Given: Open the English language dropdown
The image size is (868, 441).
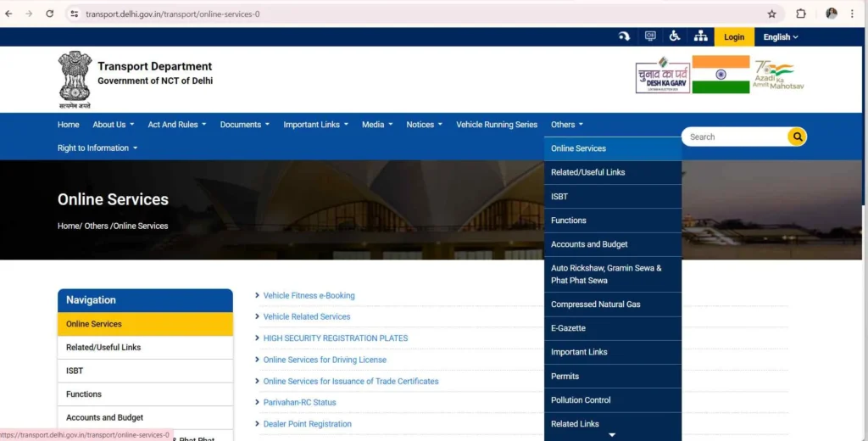Looking at the screenshot, I should tap(781, 37).
